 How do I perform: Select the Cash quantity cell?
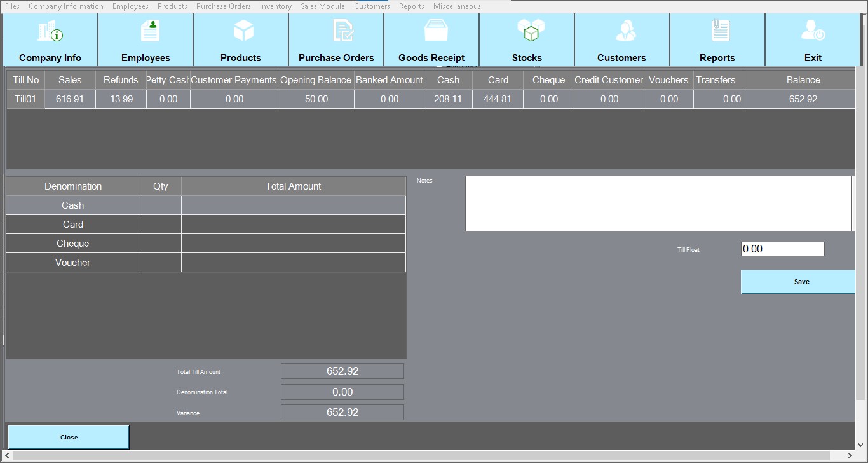[x=161, y=205]
